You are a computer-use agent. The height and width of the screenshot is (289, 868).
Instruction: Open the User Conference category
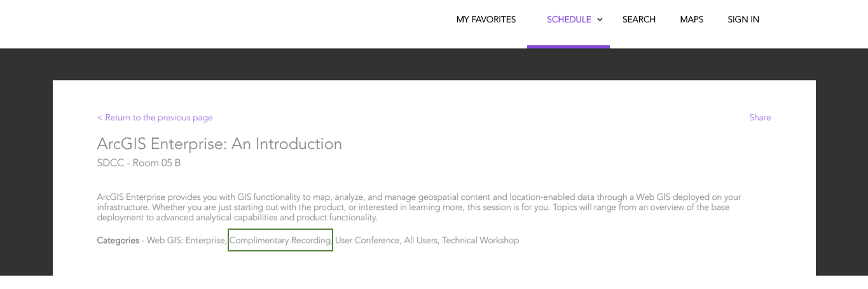(x=367, y=241)
